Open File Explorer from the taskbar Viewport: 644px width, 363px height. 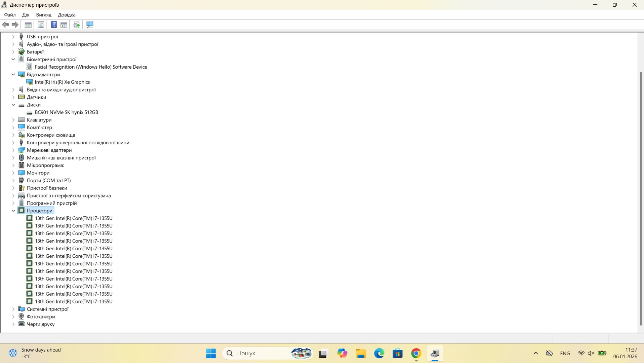361,353
